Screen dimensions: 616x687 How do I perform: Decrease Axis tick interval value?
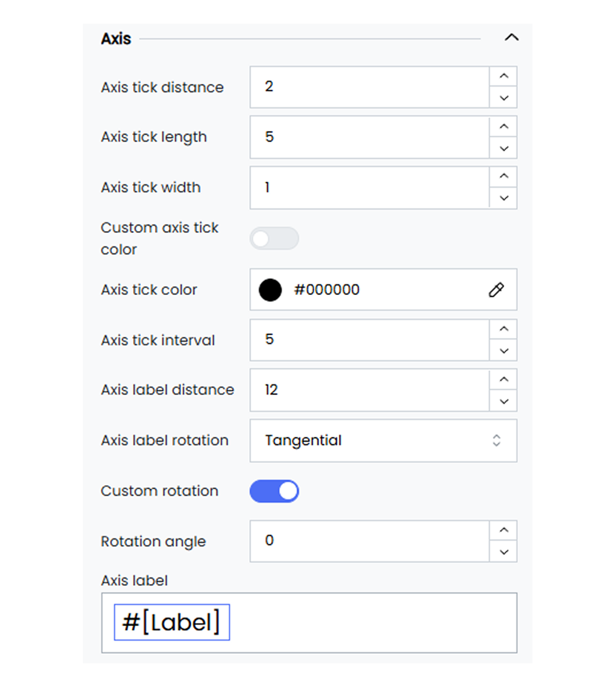click(x=504, y=351)
